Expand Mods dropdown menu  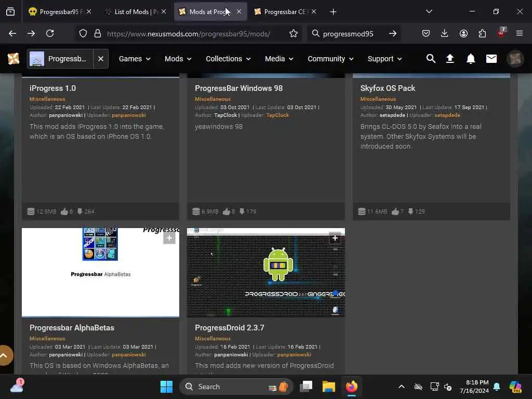coord(178,59)
